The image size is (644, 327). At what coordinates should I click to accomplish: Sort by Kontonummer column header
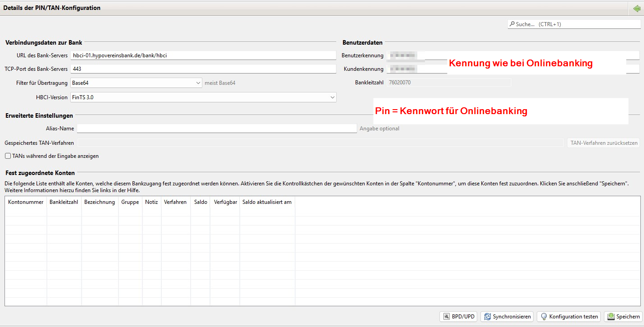[x=26, y=202]
